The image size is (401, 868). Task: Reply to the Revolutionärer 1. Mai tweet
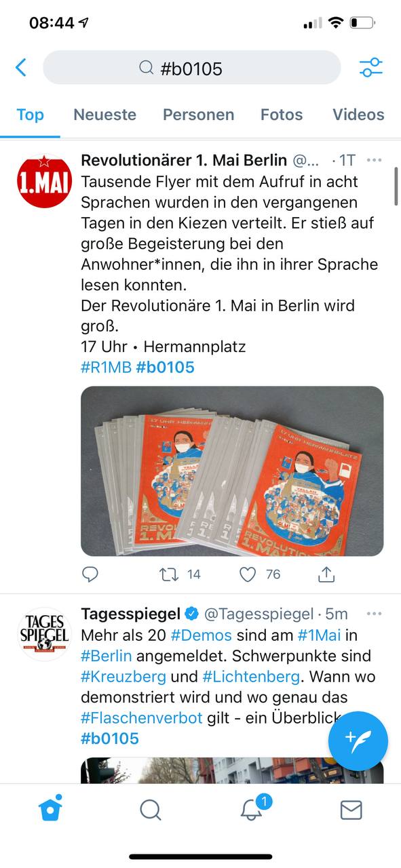coord(90,574)
